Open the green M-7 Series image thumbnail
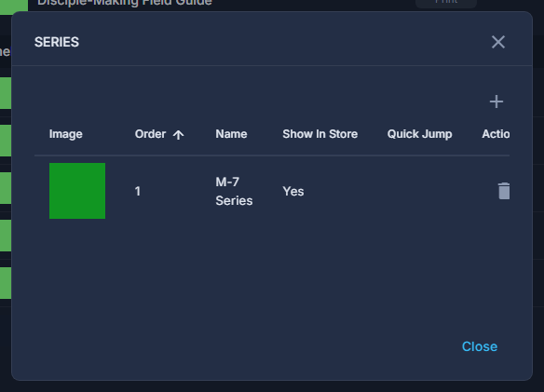The image size is (544, 392). [77, 191]
